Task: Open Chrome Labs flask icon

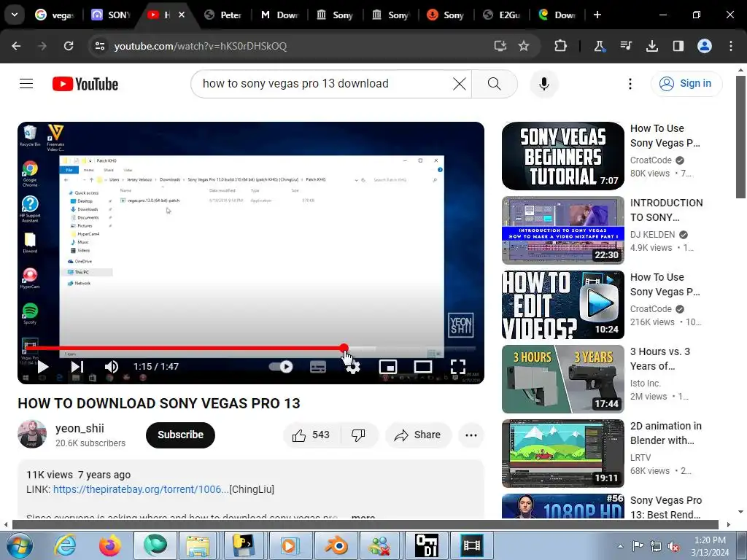Action: (x=599, y=46)
